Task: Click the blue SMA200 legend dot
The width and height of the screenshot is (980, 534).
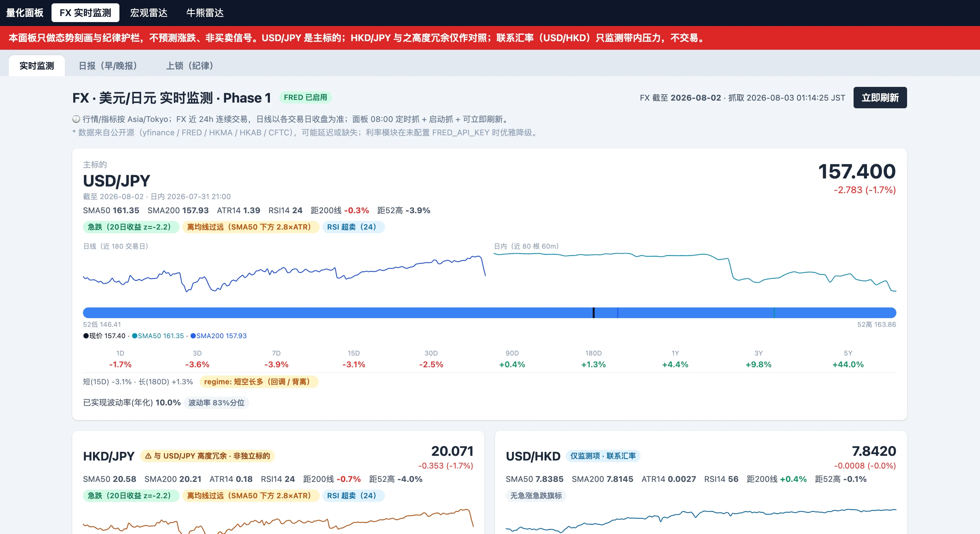Action: click(193, 336)
